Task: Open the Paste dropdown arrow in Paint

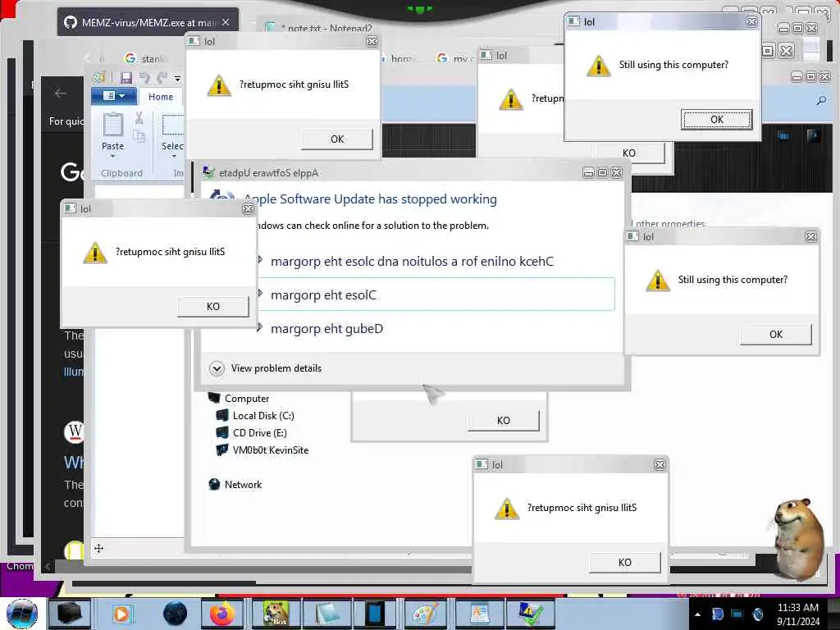Action: point(112,156)
